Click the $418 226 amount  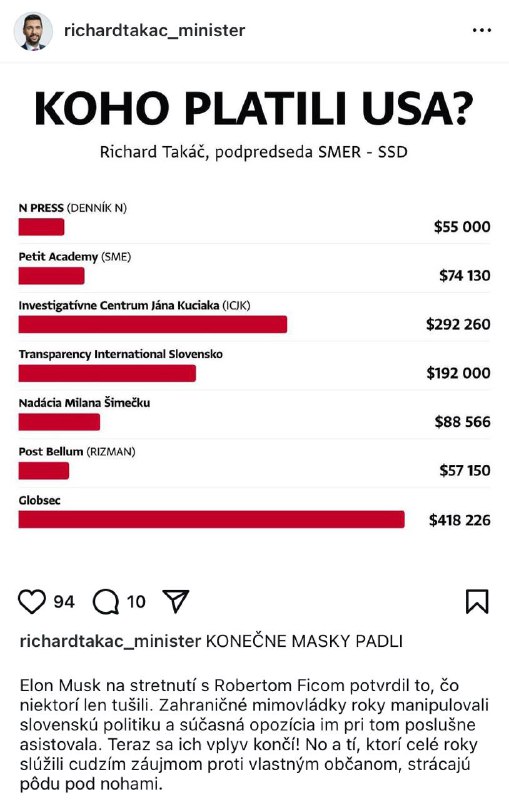460,520
